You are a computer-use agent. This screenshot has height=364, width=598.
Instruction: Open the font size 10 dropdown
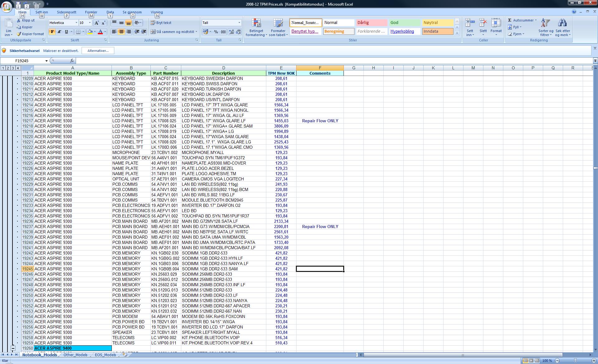click(x=90, y=23)
